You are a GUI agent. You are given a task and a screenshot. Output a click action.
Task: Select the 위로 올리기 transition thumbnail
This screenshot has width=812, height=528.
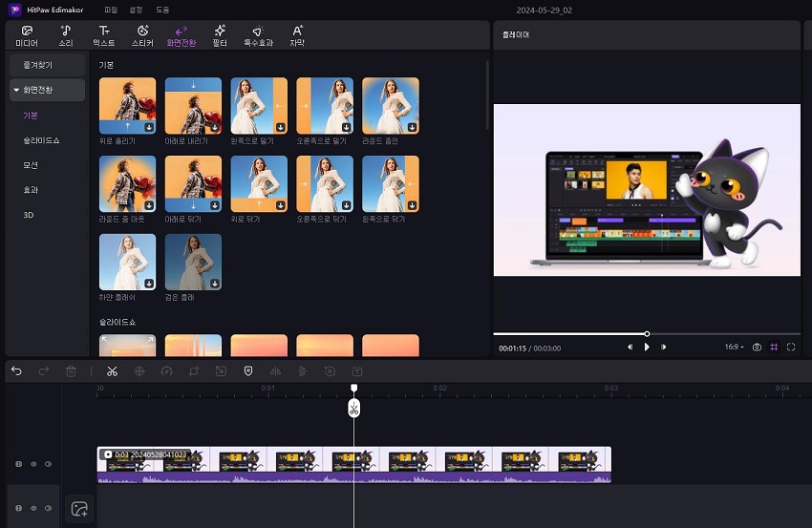coord(127,106)
